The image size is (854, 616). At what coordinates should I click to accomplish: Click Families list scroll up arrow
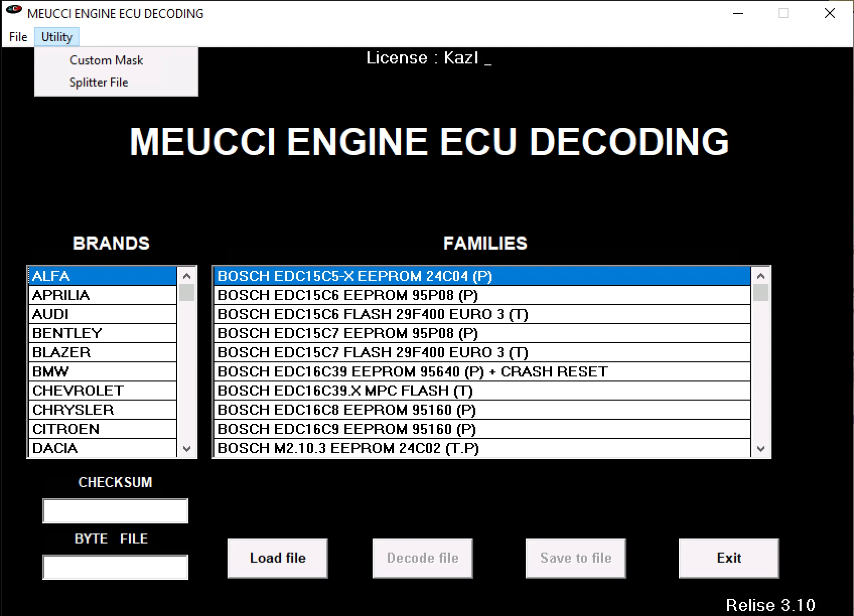[x=761, y=276]
